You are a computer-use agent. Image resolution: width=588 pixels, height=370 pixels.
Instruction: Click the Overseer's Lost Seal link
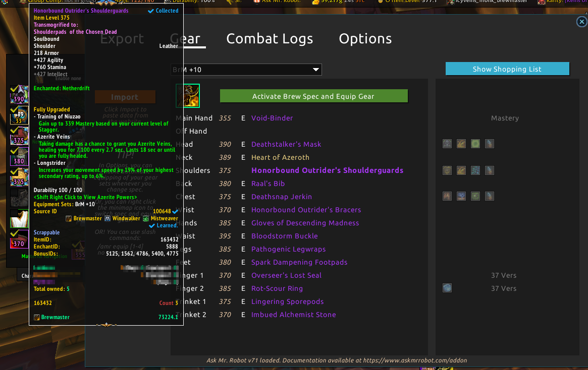(286, 275)
